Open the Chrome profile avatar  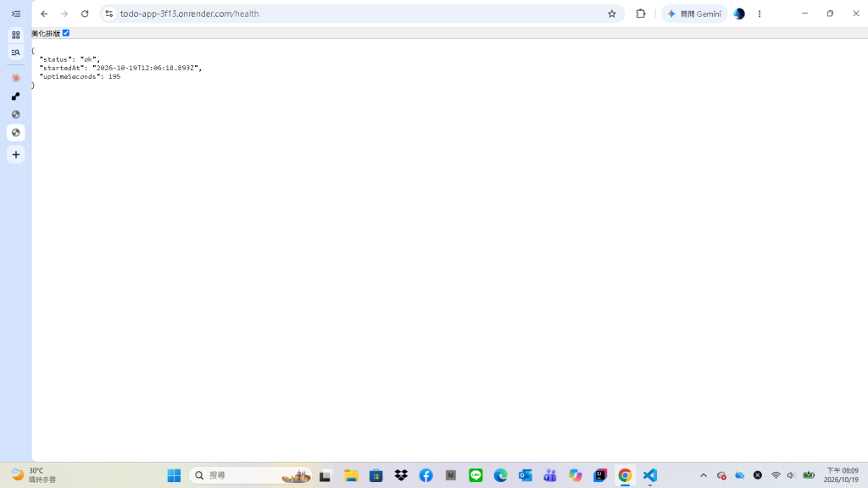(x=739, y=14)
